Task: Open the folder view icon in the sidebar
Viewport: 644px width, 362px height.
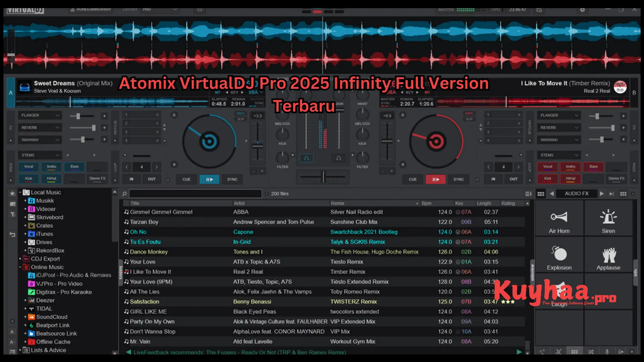Action: [12, 204]
